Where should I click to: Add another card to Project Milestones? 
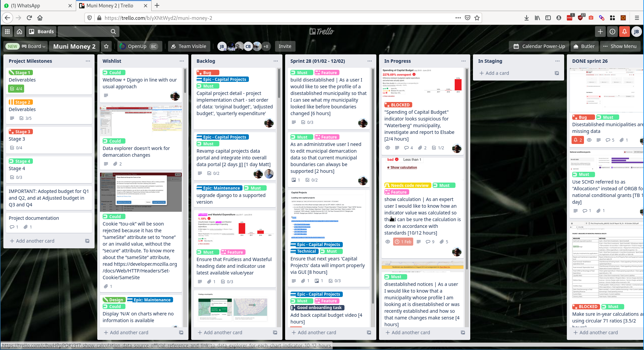tap(32, 241)
